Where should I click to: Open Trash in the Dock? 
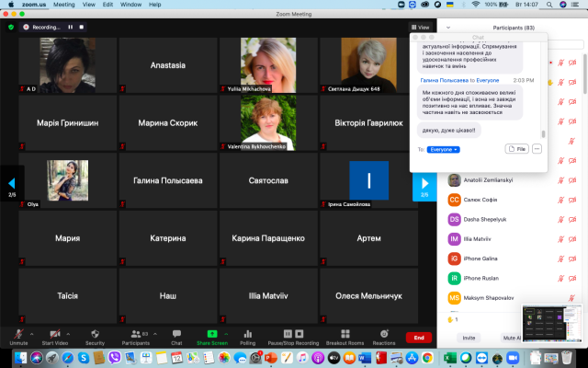pos(567,358)
